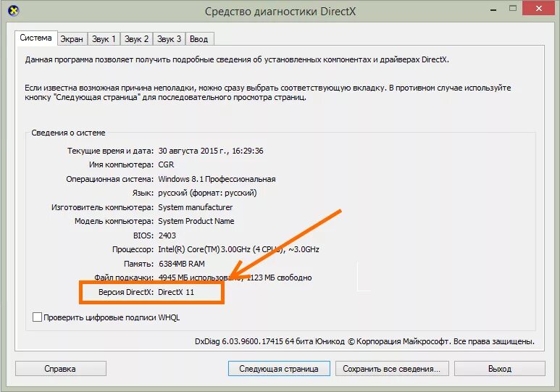The image size is (560, 392).
Task: Click the Сведения о системе group label
Action: [68, 133]
